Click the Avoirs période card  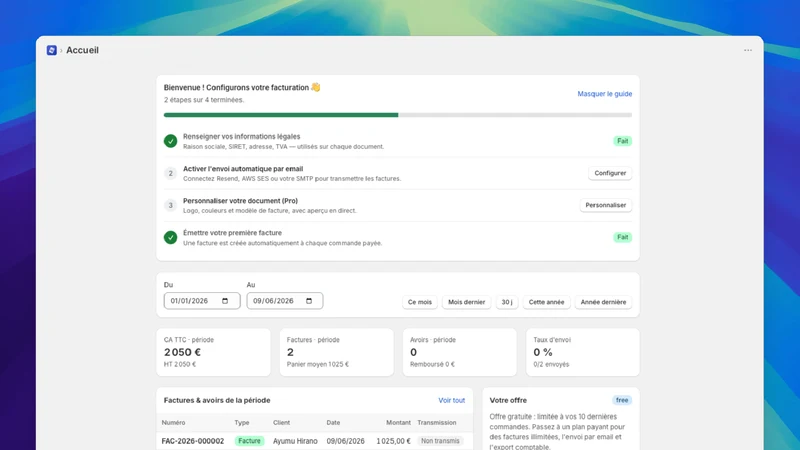click(x=460, y=352)
